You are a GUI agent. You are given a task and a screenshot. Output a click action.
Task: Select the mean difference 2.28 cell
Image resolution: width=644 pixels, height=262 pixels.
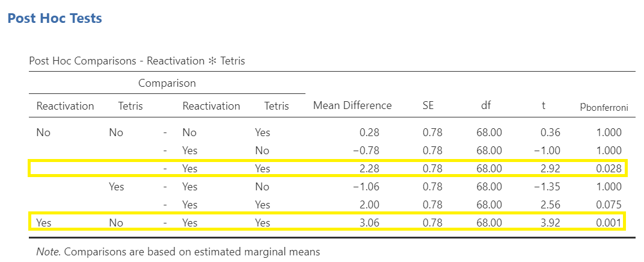pos(369,169)
